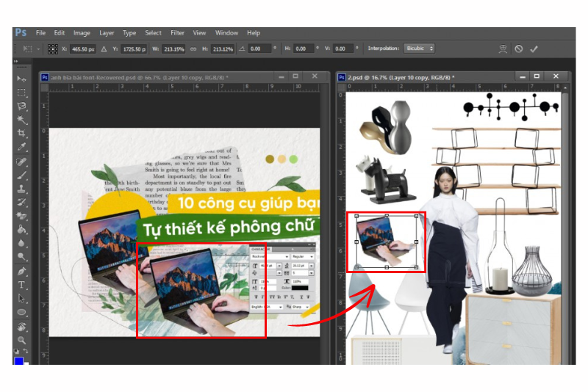Screen dimensions: 588x392
Task: Click ruler origin corner in font-Recovered.psd window
Action: point(45,88)
